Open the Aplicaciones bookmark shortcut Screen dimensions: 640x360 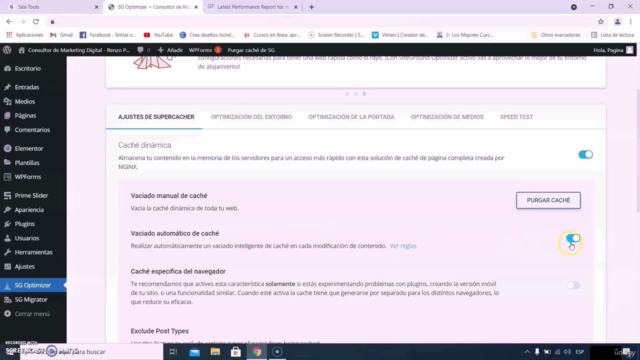pos(24,35)
